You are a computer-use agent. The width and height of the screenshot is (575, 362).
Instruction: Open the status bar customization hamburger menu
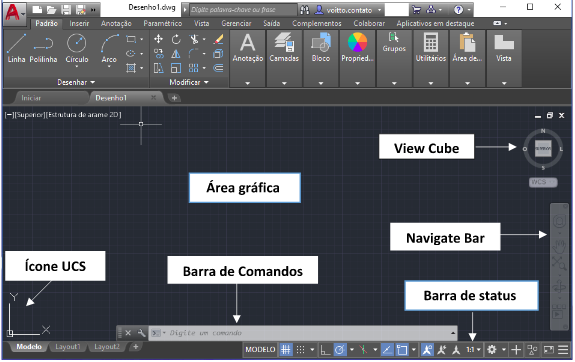[563, 350]
